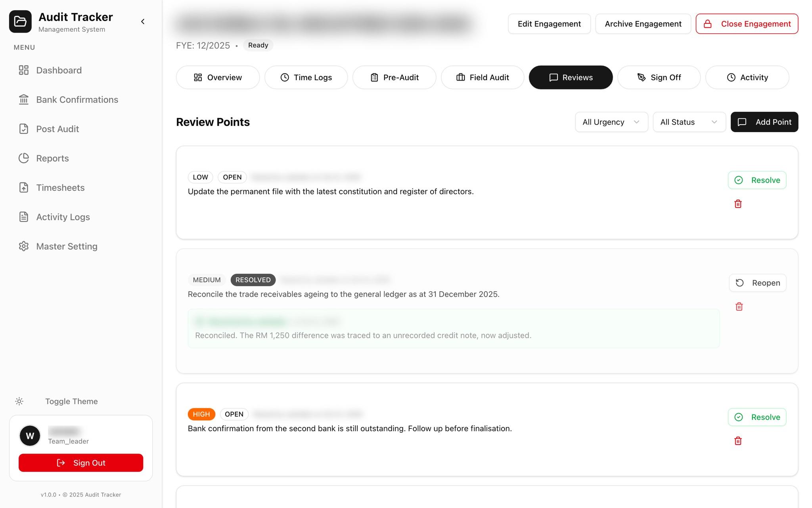
Task: Click the Ready status badge
Action: pyautogui.click(x=258, y=45)
